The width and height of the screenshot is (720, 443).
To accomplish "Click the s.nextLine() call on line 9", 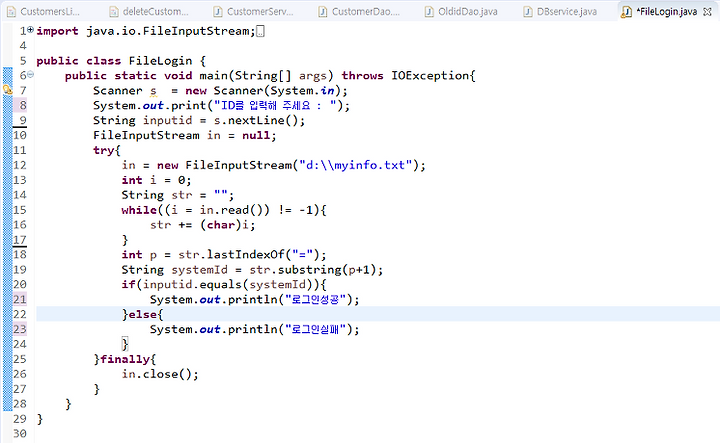I will (256, 121).
